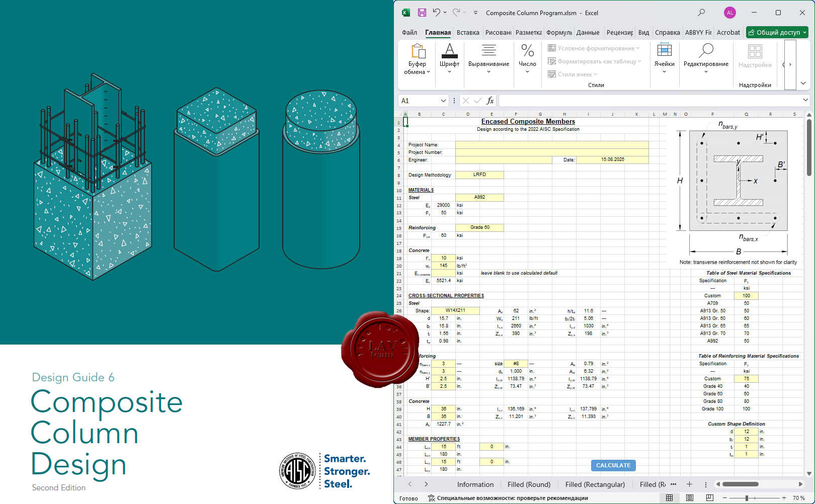
Task: Switch to Page Break Preview
Action: pos(709,498)
